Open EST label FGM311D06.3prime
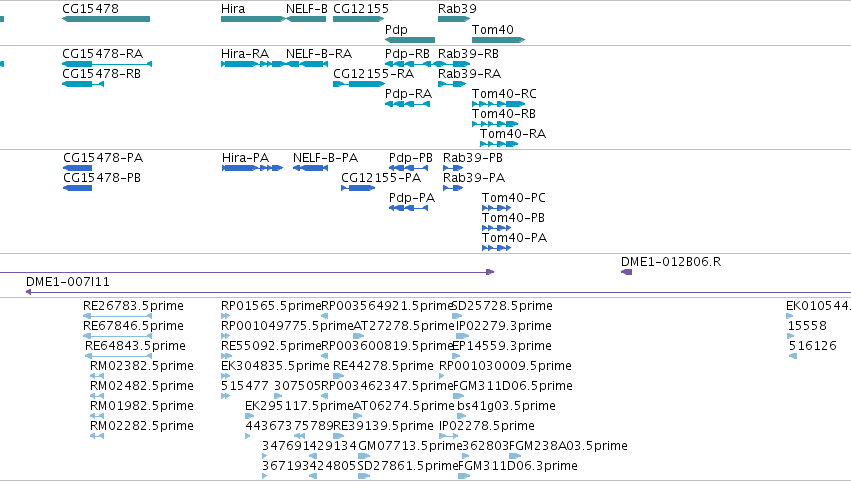Screen dimensions: 851x481 click(x=518, y=467)
